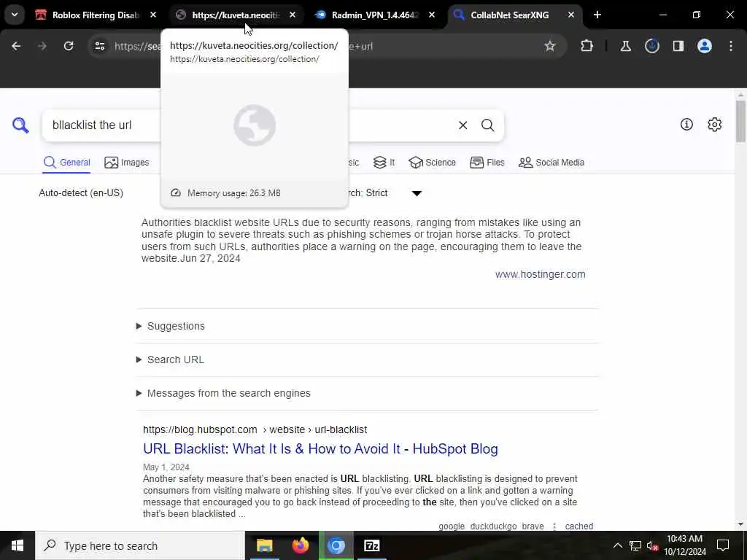Open the Windows Start menu
This screenshot has height=560, width=747.
18,545
